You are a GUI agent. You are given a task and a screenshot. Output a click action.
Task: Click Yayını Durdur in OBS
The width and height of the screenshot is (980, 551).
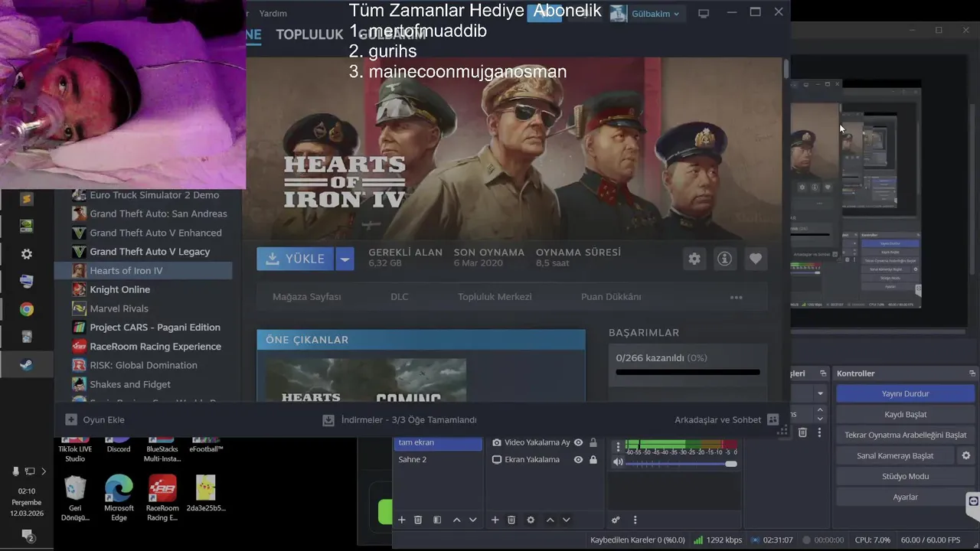click(905, 393)
